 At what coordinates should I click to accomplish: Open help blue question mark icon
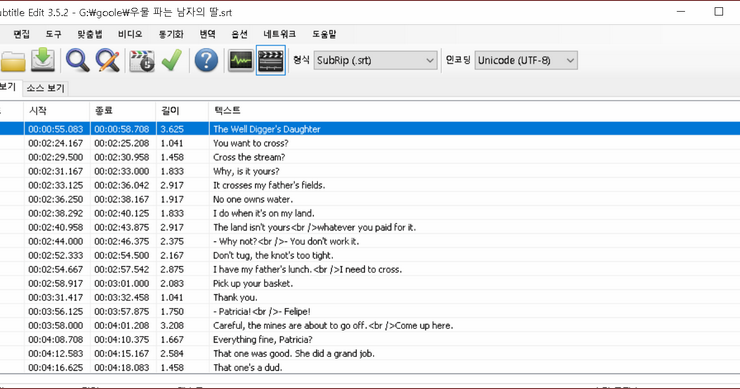click(206, 60)
